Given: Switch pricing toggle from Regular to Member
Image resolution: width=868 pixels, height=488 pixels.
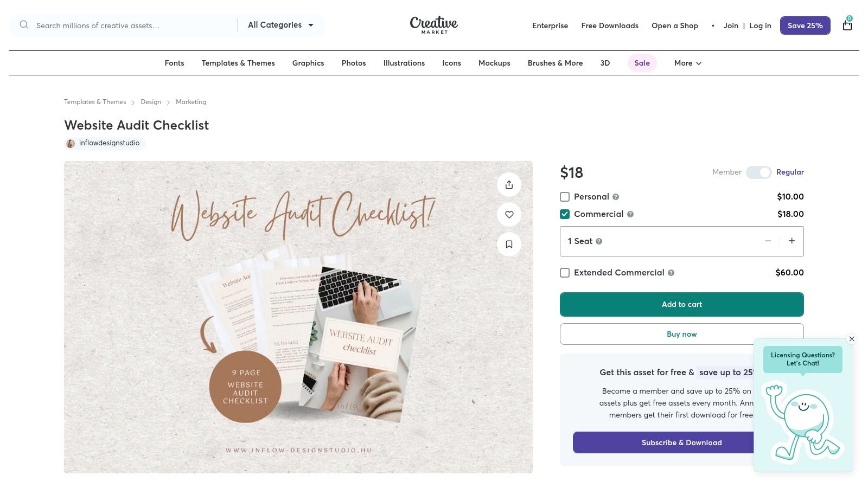Looking at the screenshot, I should [x=759, y=172].
